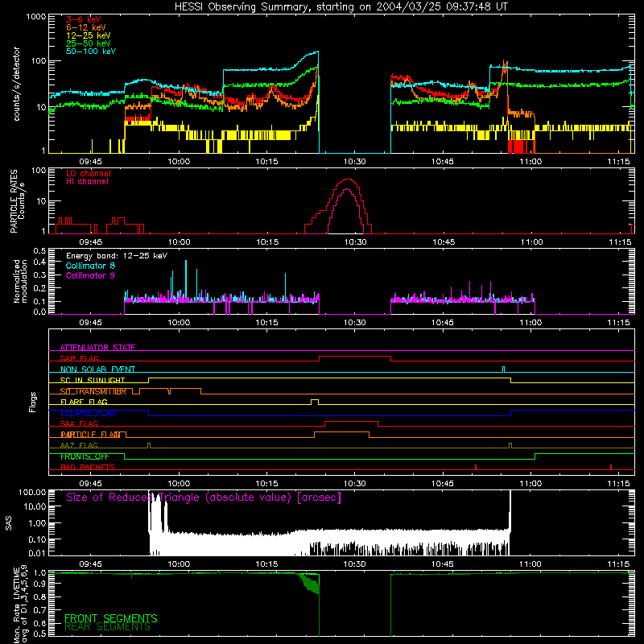Click the 11:00 tick under modulation plot
This screenshot has width=644, height=644.
coord(530,323)
